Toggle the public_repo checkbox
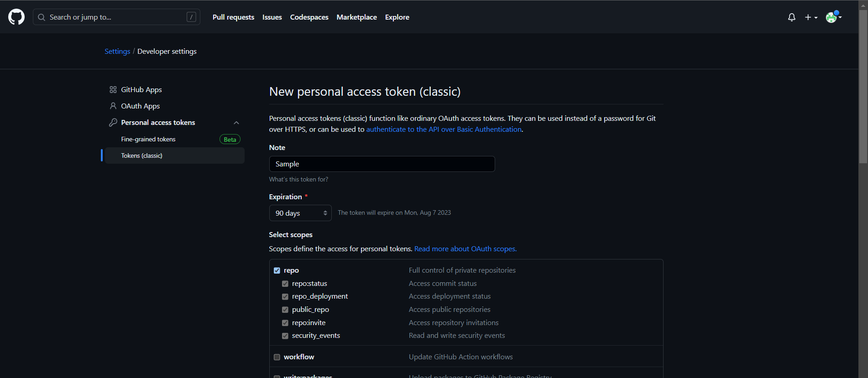 (x=285, y=310)
